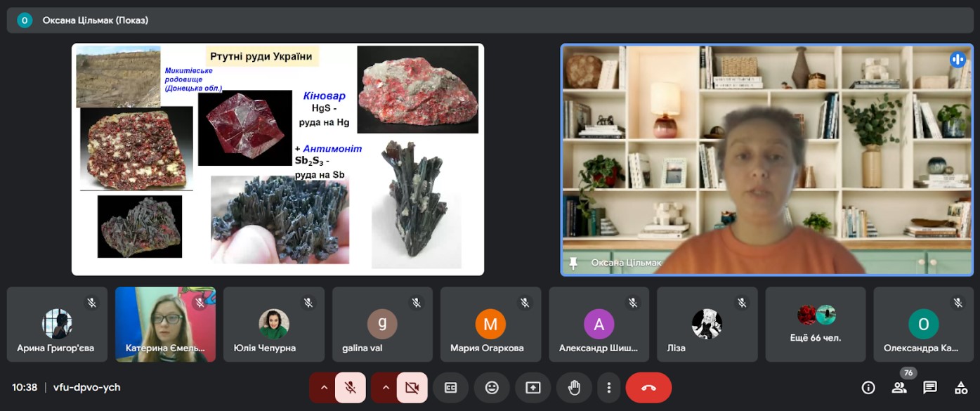This screenshot has height=411, width=980.
Task: Open the meeting details info icon
Action: click(868, 388)
